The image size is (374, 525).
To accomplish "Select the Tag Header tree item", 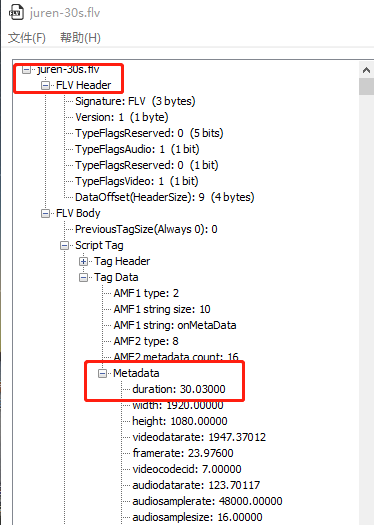I will (x=122, y=261).
